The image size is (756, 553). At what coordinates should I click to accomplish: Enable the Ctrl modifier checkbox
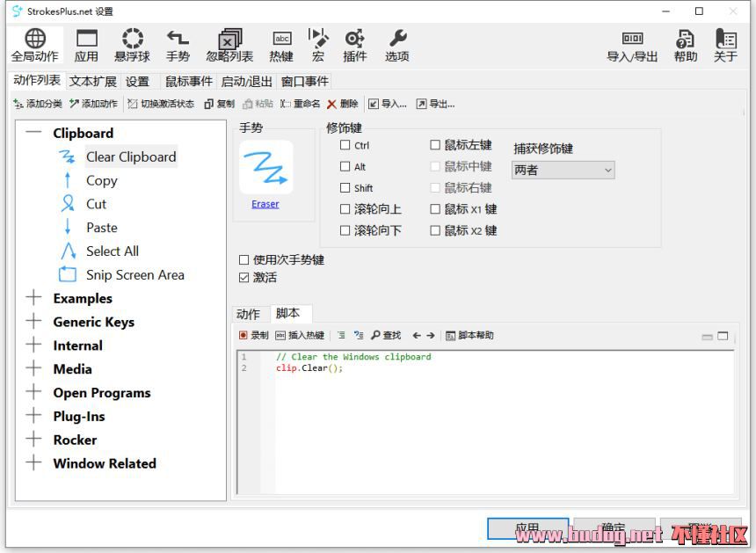pos(345,146)
